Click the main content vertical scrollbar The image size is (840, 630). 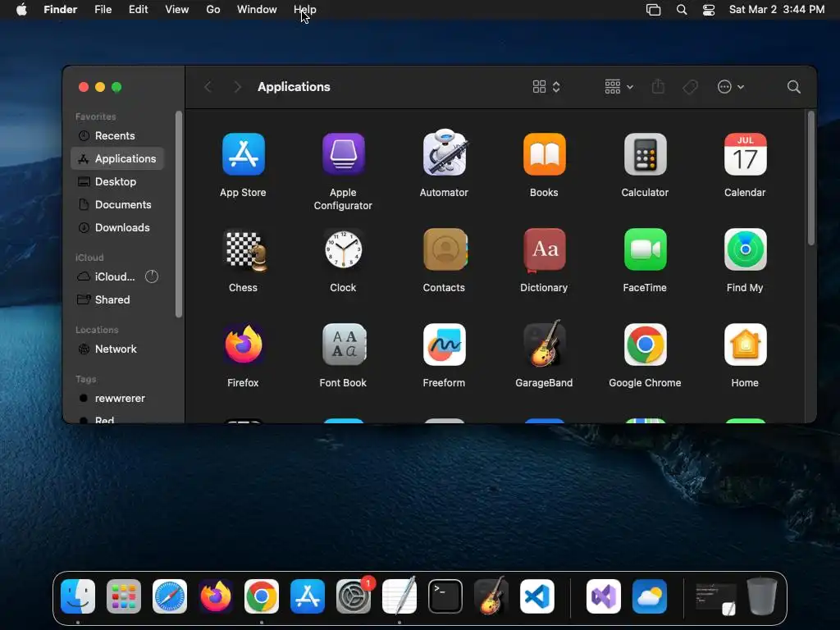click(x=810, y=178)
